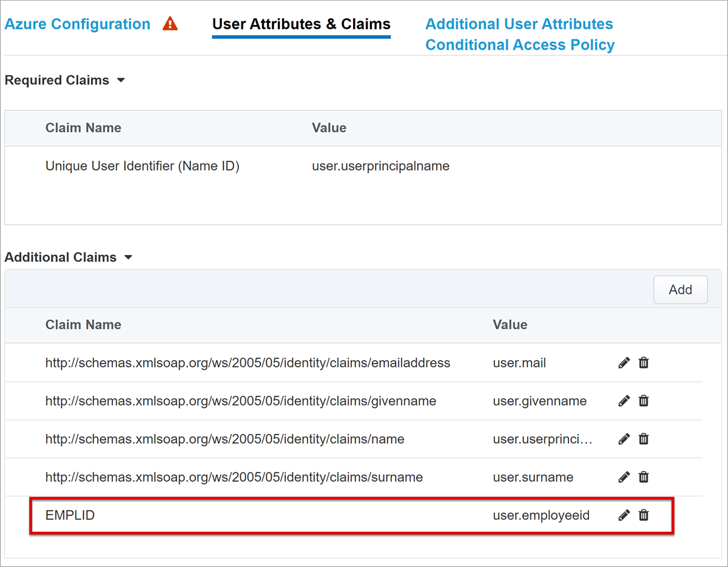Click the user.userprincipalname required value
The image size is (728, 567).
click(380, 166)
